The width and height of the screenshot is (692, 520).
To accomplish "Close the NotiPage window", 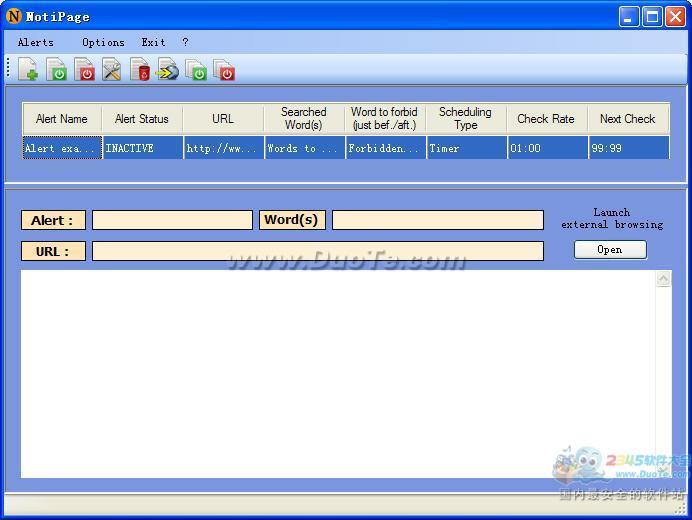I will click(675, 17).
